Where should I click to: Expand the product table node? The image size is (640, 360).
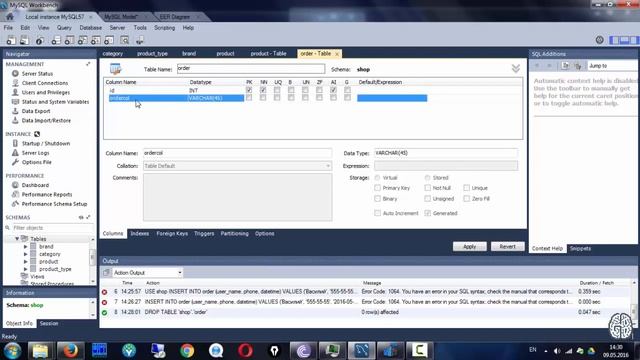pos(25,262)
